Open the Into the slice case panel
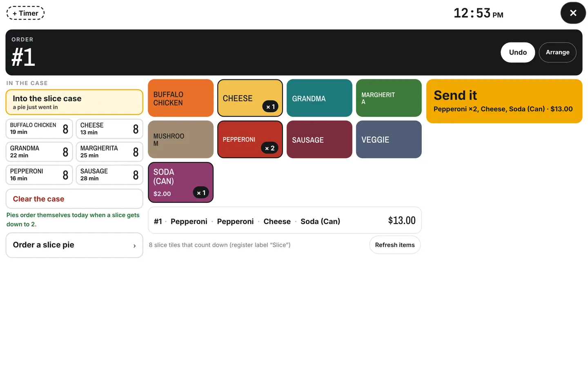The image size is (588, 368). [x=74, y=102]
